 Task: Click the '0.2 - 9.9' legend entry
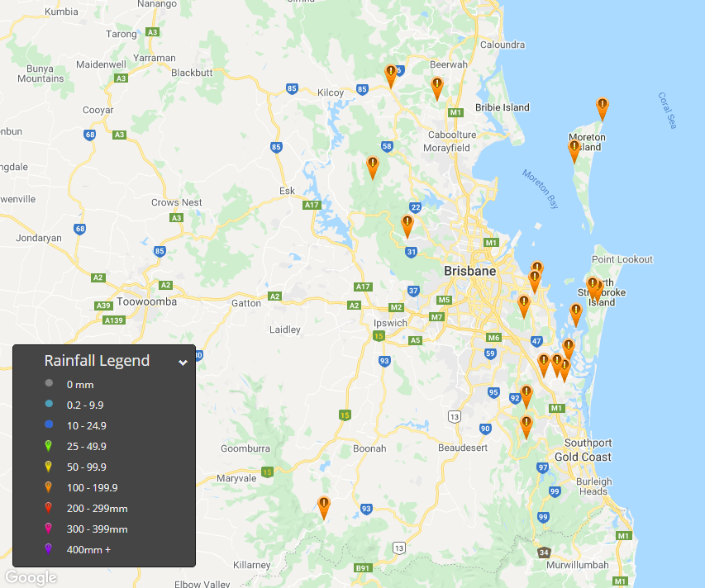(85, 405)
